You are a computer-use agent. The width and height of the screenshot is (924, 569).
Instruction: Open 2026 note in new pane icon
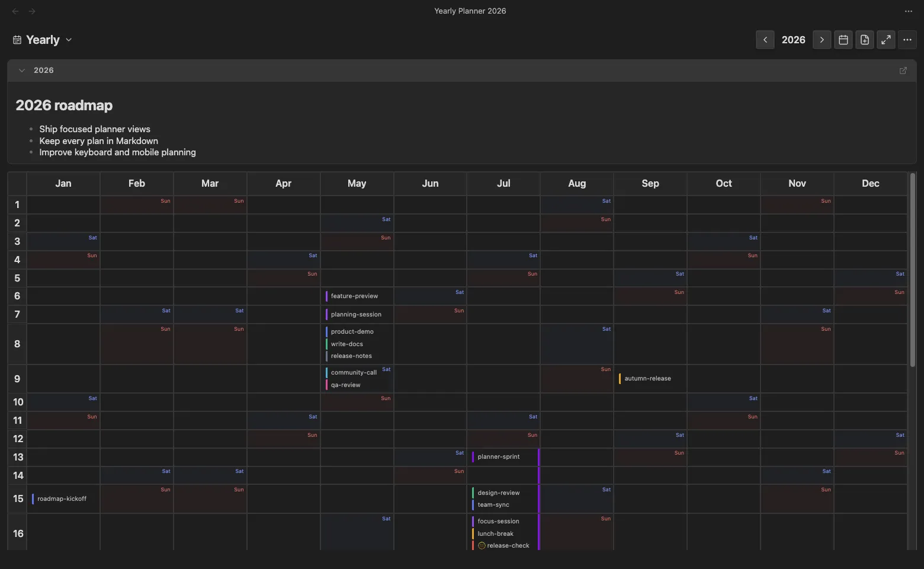[x=903, y=71]
